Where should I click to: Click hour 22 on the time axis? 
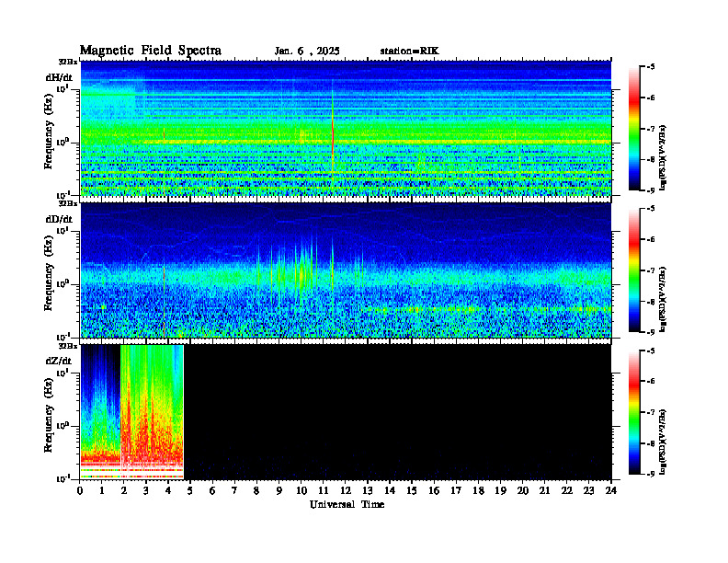click(x=567, y=491)
